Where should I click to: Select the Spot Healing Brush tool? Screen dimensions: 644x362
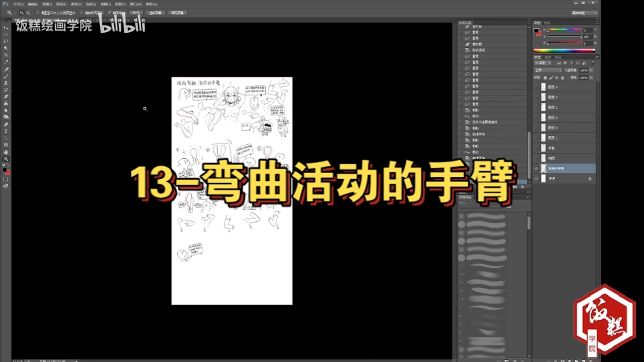(x=6, y=69)
